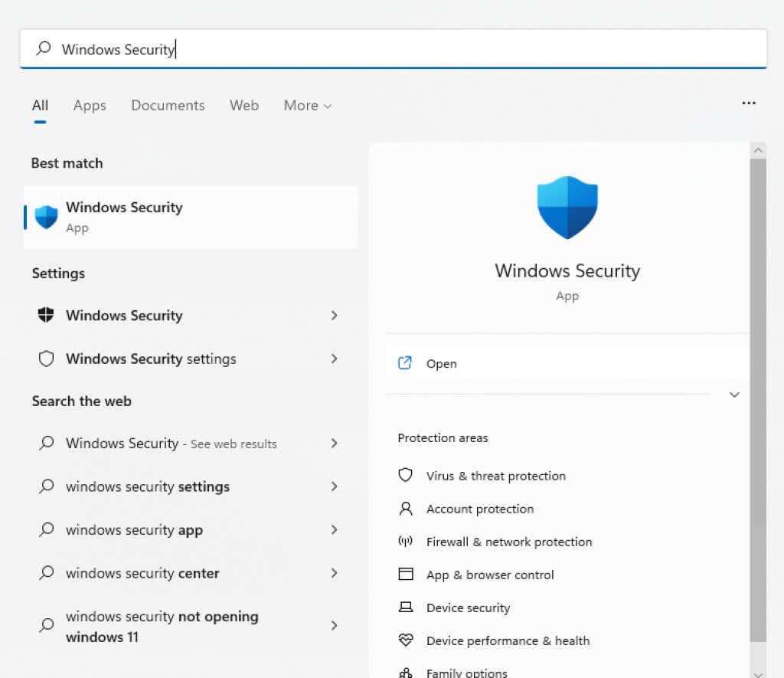The width and height of the screenshot is (784, 678).
Task: Click the Windows Security text in search field
Action: (118, 50)
